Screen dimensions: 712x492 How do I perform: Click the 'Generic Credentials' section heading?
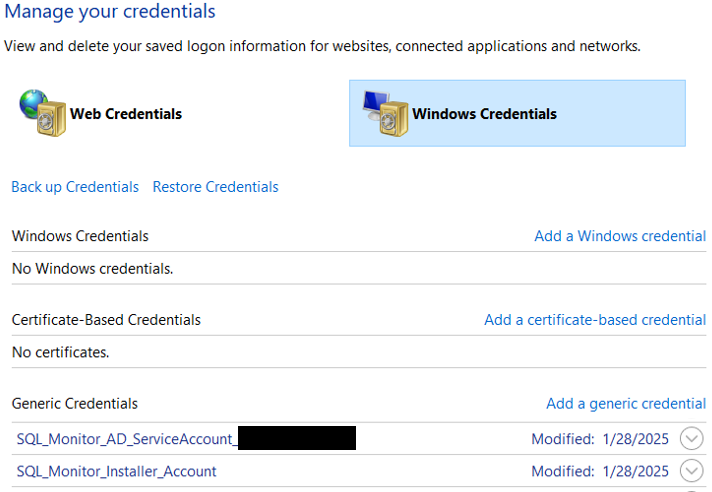click(x=74, y=403)
